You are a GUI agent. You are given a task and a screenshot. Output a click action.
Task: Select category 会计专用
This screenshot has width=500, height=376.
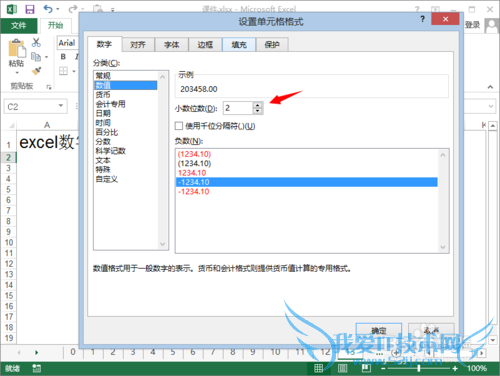click(126, 104)
